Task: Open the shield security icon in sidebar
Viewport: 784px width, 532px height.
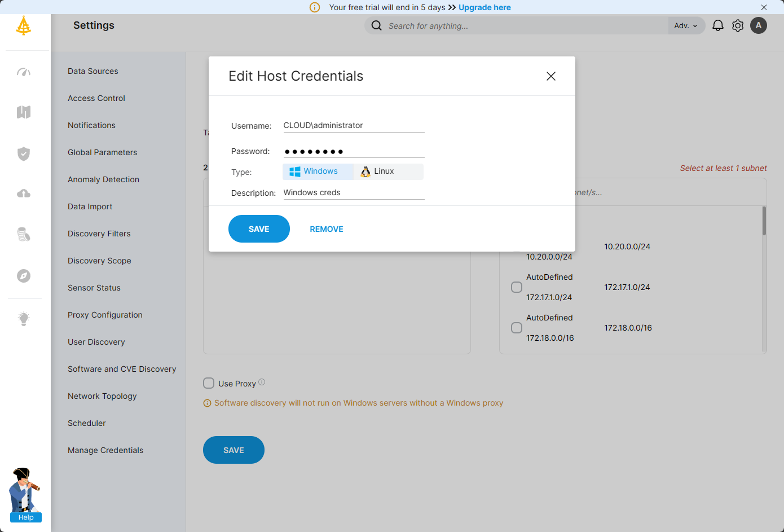Action: click(24, 153)
